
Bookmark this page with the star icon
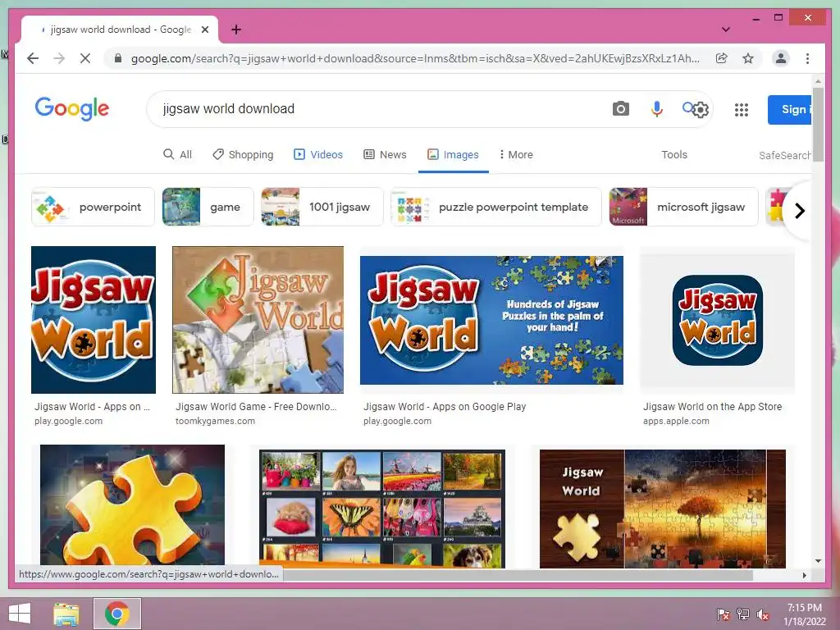point(748,58)
